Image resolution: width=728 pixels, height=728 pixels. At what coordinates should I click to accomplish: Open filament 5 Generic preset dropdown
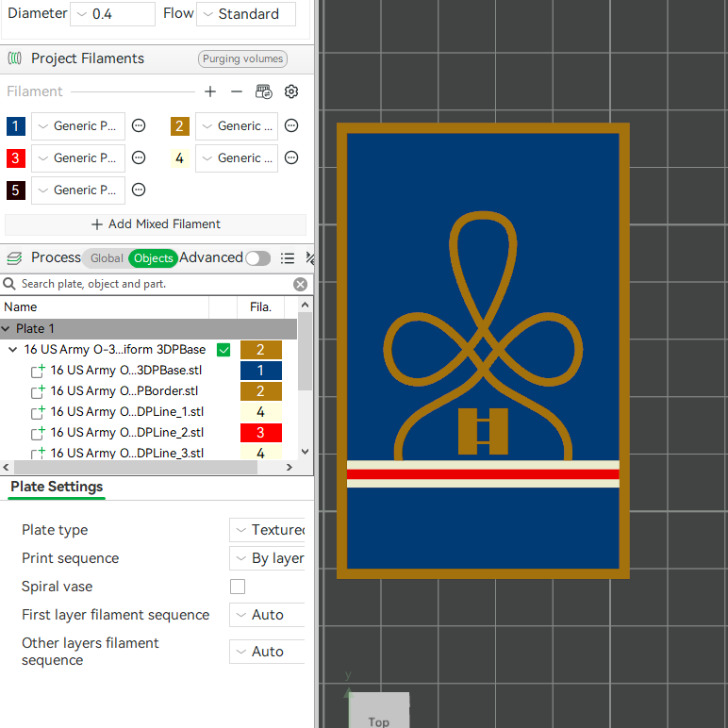point(78,190)
